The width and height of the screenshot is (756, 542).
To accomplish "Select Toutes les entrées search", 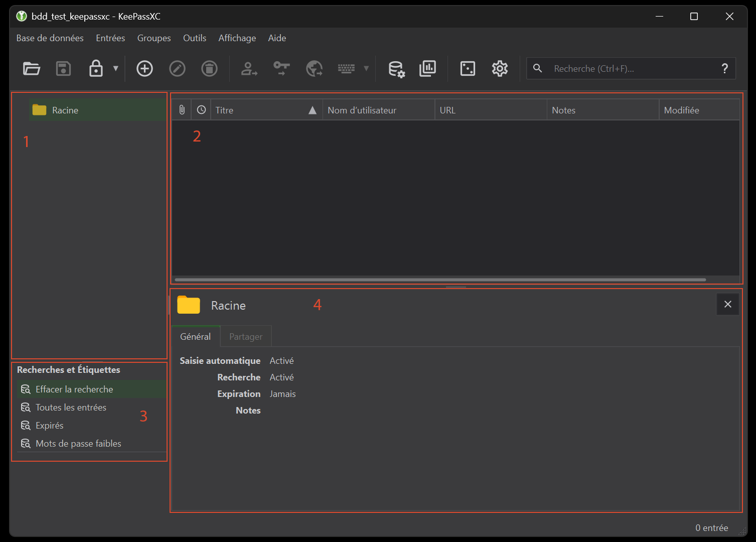I will pos(91,408).
